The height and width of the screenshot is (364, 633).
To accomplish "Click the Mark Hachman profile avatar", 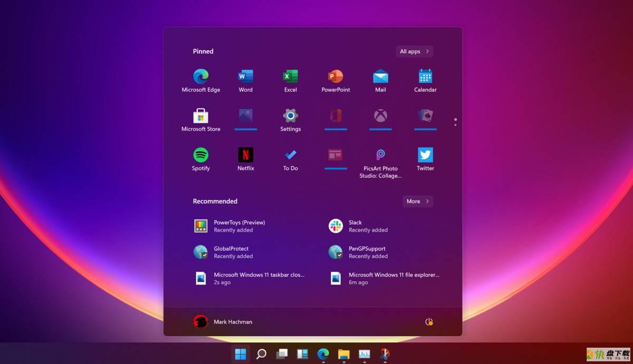I will click(x=201, y=322).
